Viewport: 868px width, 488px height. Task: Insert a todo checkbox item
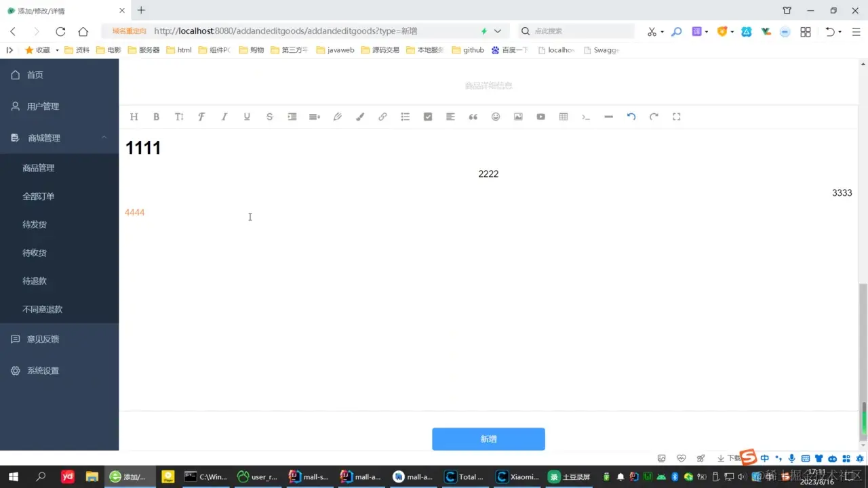coord(428,117)
